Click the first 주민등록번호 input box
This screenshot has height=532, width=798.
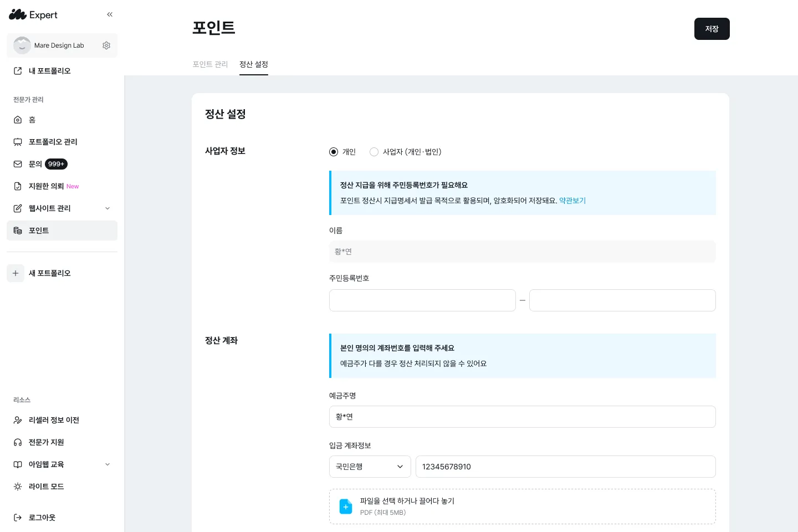point(422,300)
